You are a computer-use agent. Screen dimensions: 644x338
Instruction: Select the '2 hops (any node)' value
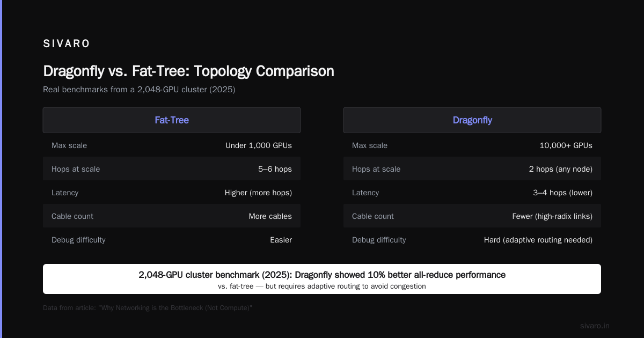560,169
